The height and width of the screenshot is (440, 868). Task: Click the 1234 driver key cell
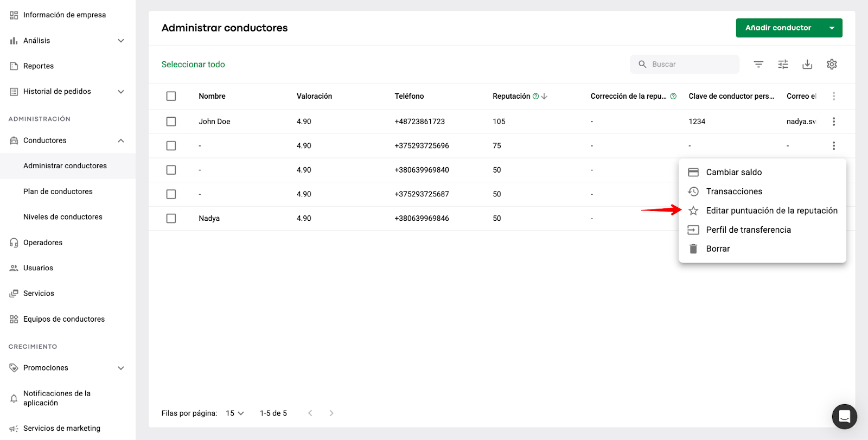(697, 122)
